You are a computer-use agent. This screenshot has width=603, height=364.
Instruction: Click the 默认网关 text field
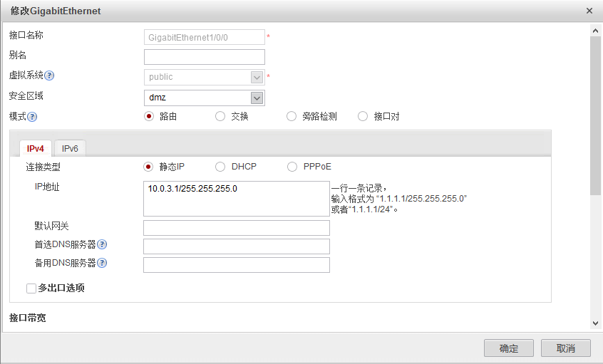point(236,228)
